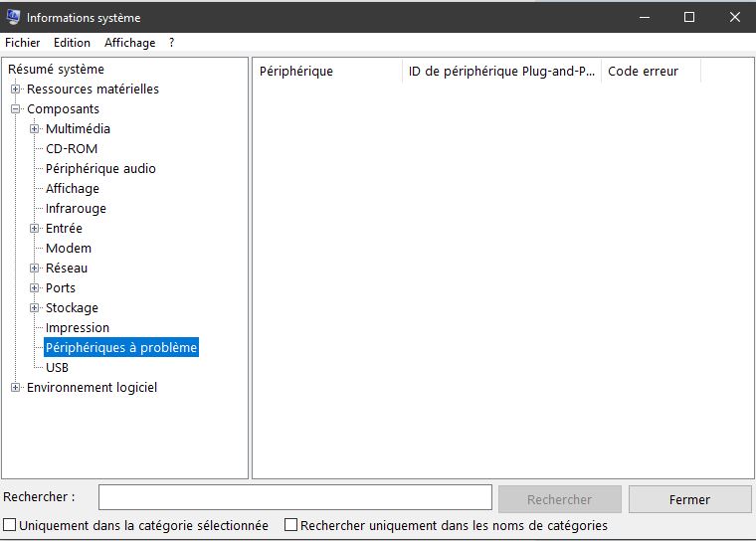Viewport: 756px width, 541px height.
Task: Click the Fermer button
Action: [x=690, y=499]
